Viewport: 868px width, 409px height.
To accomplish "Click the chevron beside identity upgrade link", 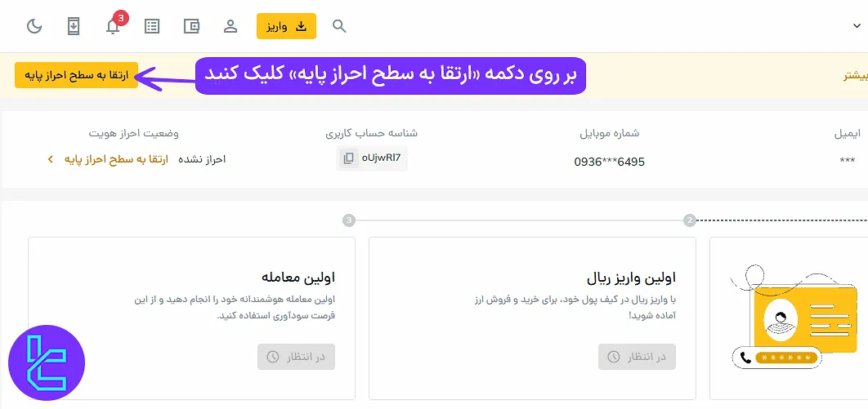I will [x=50, y=159].
